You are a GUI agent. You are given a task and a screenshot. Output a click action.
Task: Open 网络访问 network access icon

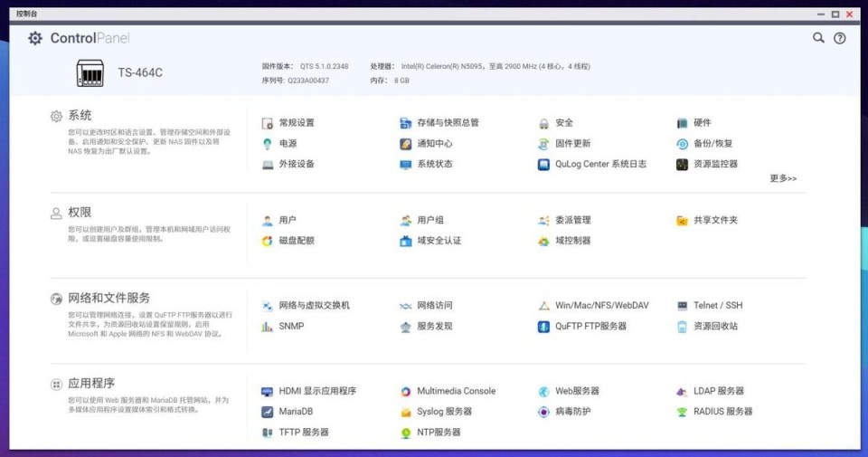click(x=406, y=306)
